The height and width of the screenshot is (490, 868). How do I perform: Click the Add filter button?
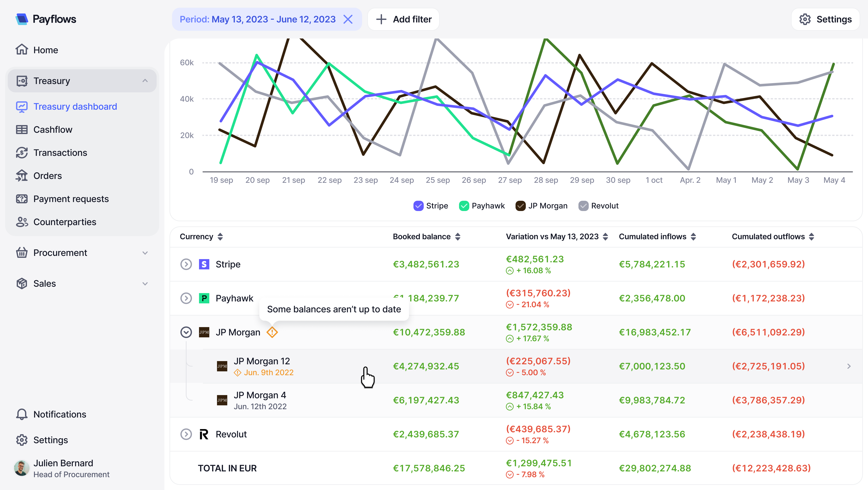coord(403,19)
